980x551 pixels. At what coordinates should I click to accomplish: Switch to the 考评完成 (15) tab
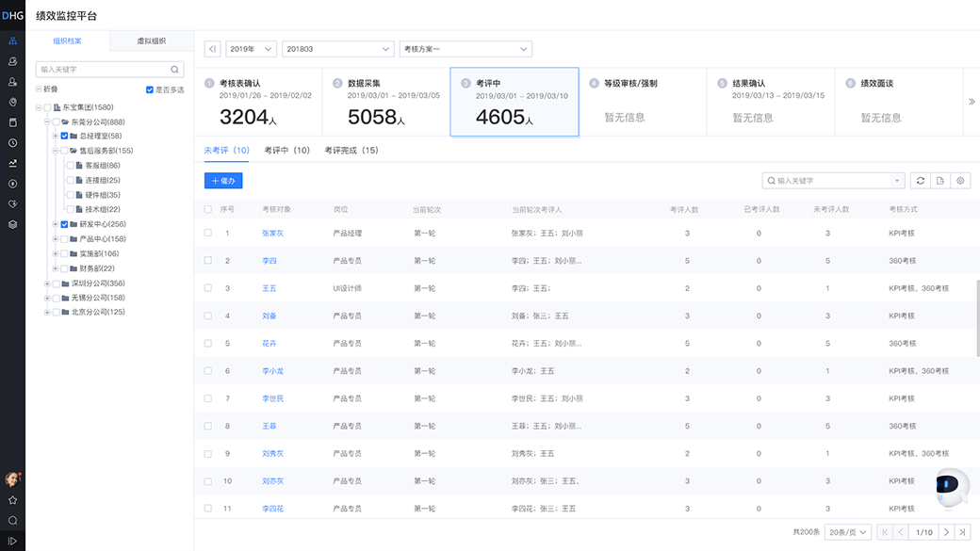coord(351,151)
